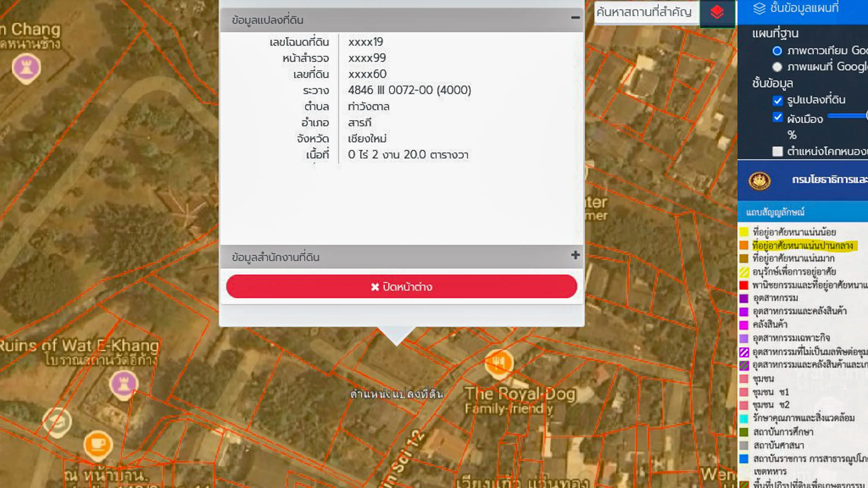This screenshot has height=488, width=868.
Task: Collapse the land parcel information section
Action: click(575, 18)
